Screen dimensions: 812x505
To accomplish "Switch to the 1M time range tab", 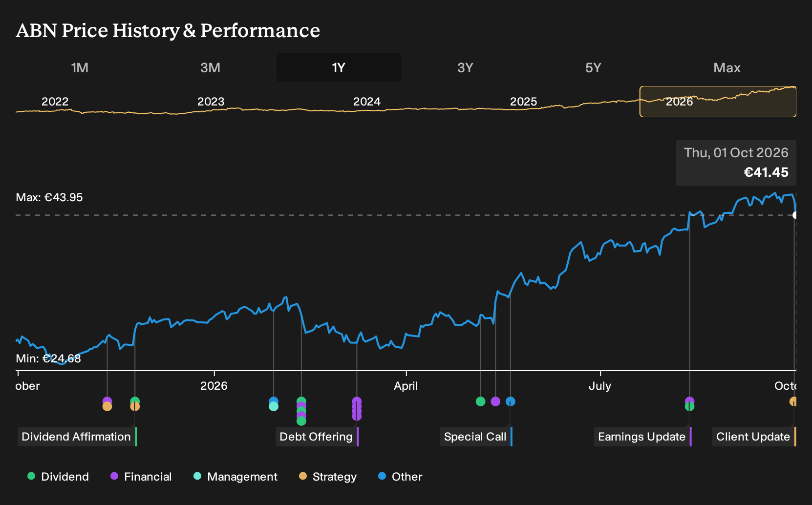I will (x=80, y=67).
